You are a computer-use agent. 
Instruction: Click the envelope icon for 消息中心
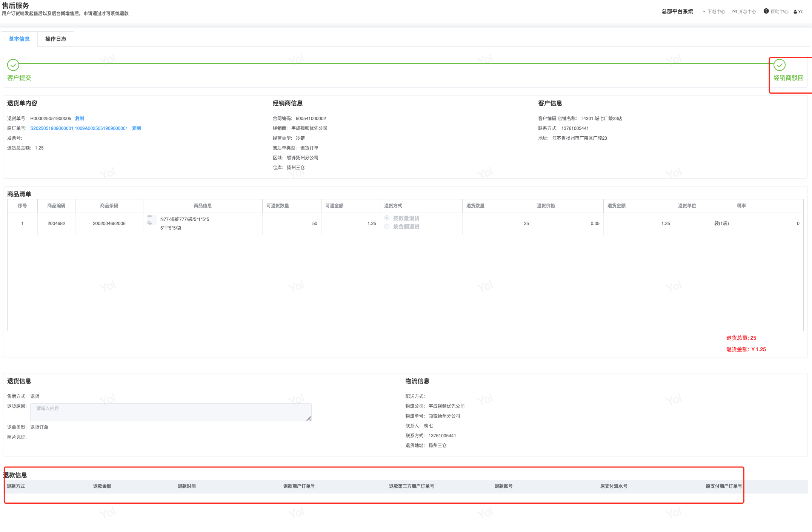point(734,12)
